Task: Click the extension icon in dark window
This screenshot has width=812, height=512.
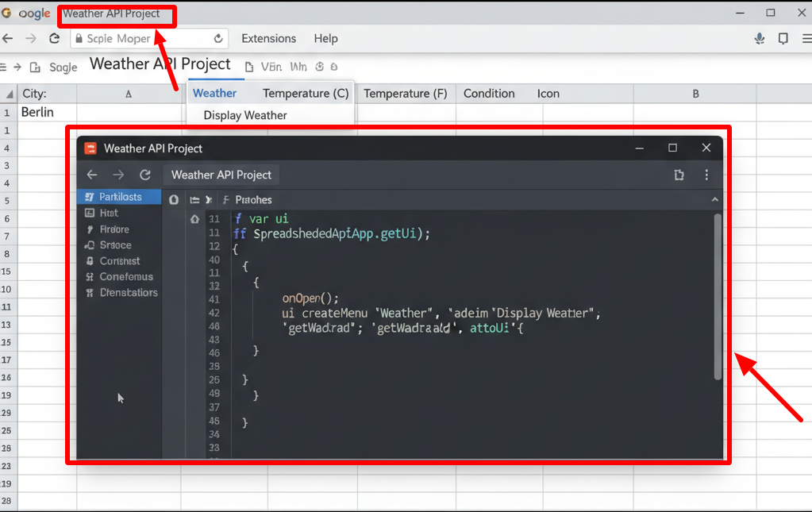Action: (679, 175)
